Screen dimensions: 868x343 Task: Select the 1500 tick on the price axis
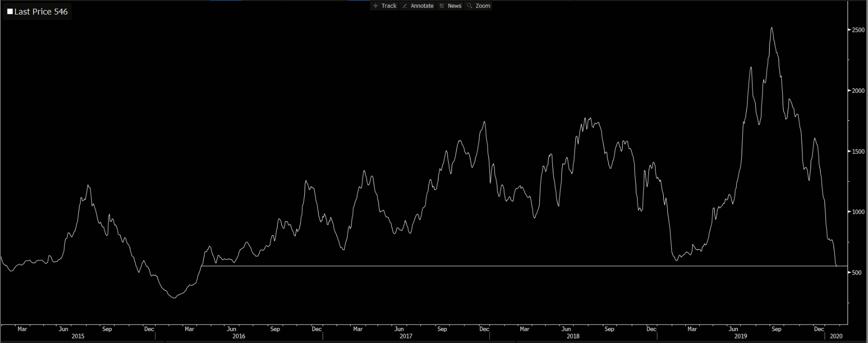[x=858, y=151]
